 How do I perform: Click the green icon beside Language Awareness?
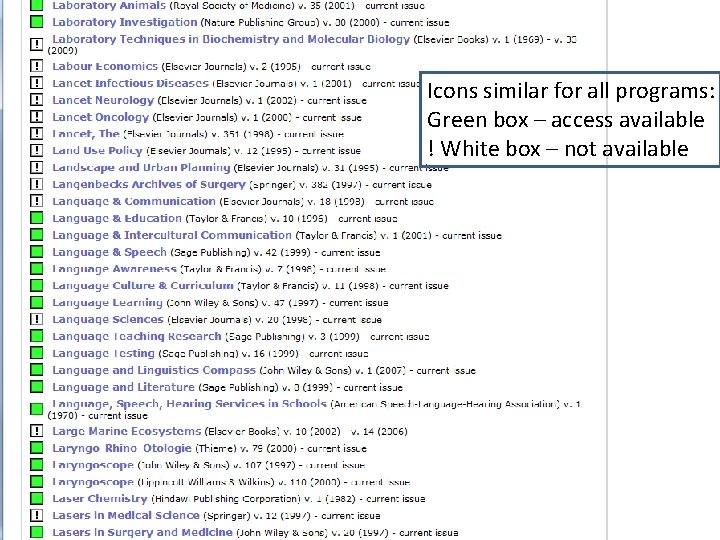coord(36,269)
